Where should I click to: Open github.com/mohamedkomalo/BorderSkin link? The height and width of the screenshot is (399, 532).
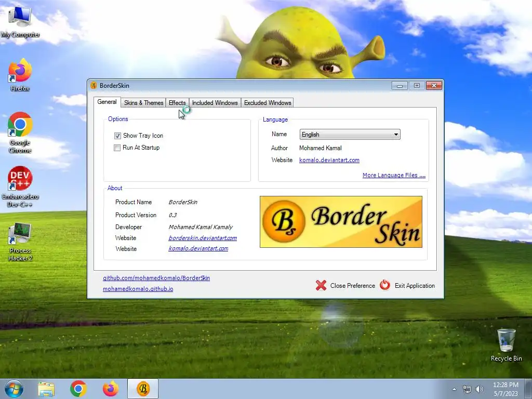coord(156,278)
